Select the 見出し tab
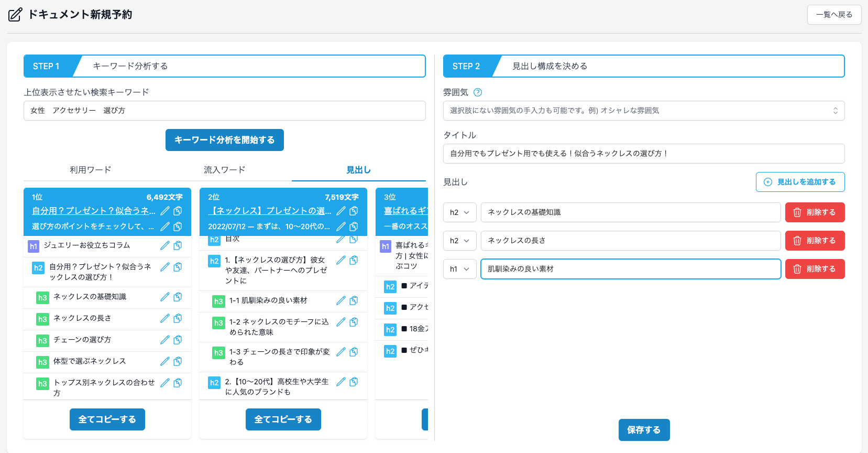 (x=359, y=170)
